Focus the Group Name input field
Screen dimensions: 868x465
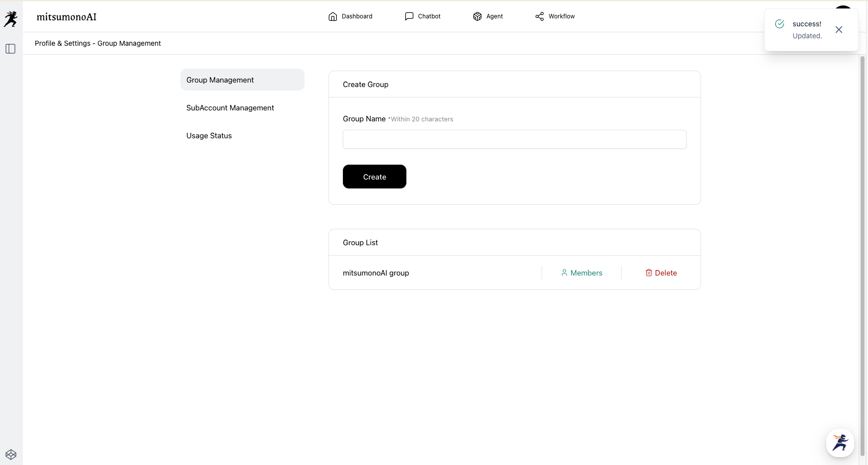point(514,139)
